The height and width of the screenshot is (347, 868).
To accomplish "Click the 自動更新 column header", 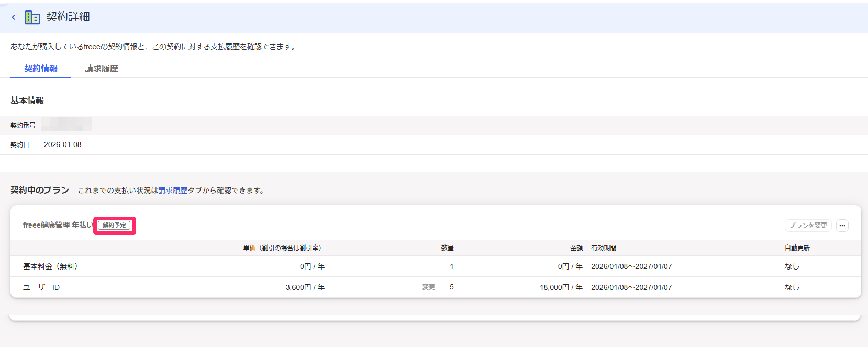I will [797, 248].
